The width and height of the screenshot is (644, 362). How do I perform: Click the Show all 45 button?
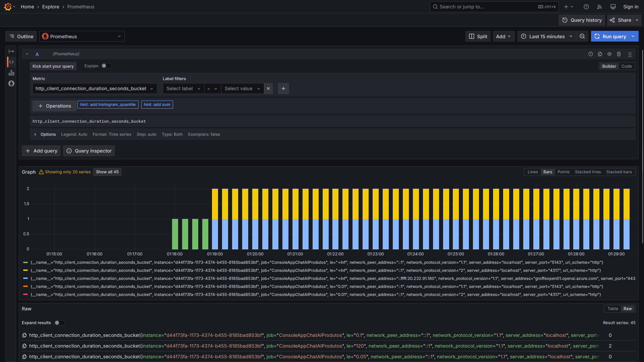coord(107,172)
